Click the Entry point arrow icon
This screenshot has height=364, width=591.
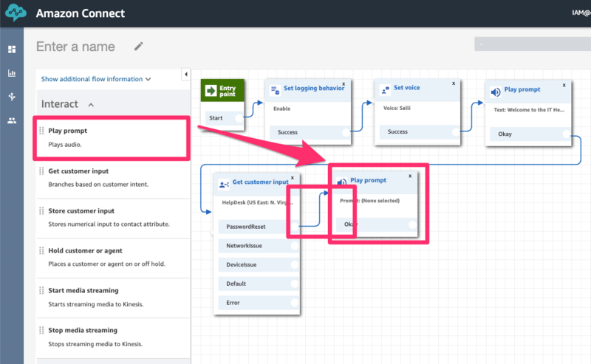click(211, 91)
